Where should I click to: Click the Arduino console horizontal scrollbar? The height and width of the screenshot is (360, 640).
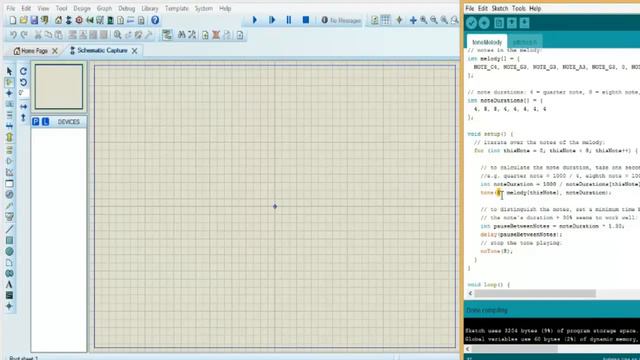pos(514,349)
